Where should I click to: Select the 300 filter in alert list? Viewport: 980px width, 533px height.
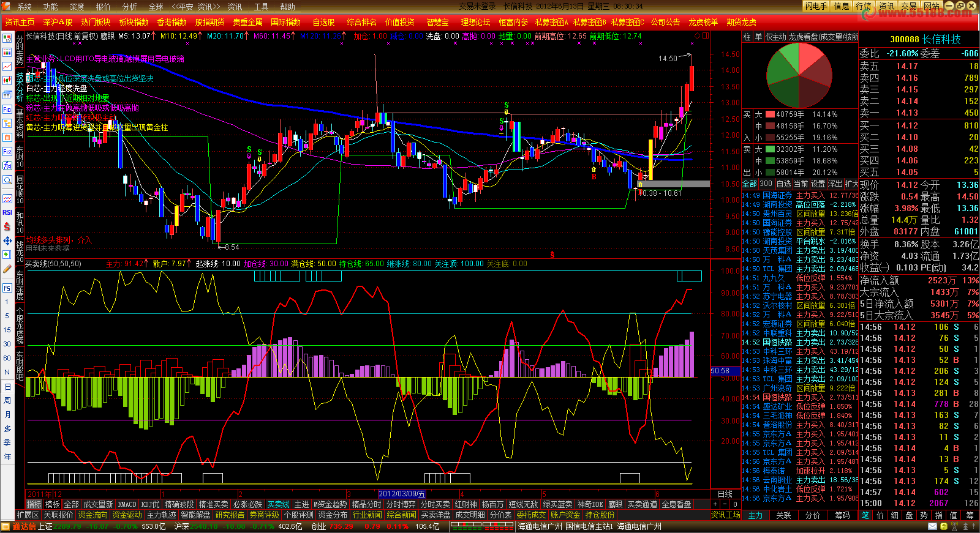click(766, 184)
